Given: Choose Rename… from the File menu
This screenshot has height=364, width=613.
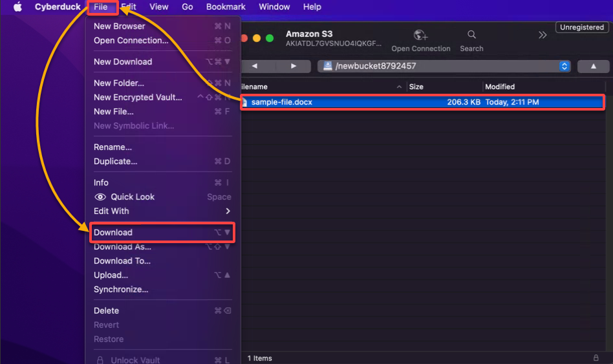Looking at the screenshot, I should pyautogui.click(x=162, y=147).
